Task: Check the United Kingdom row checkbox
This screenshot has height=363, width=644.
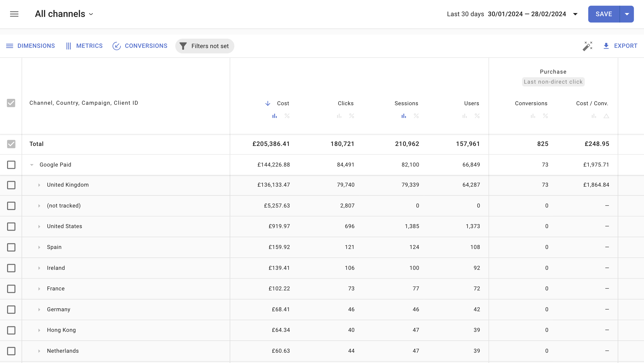Action: pyautogui.click(x=11, y=185)
